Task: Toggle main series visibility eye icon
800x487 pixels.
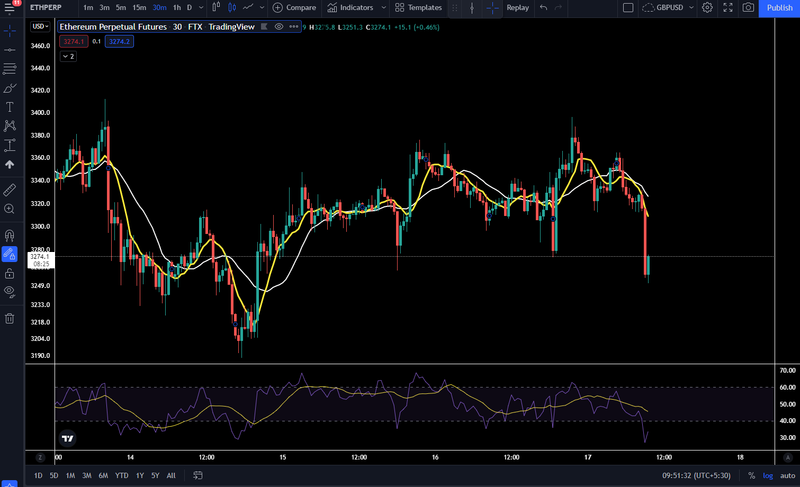Action: [279, 27]
